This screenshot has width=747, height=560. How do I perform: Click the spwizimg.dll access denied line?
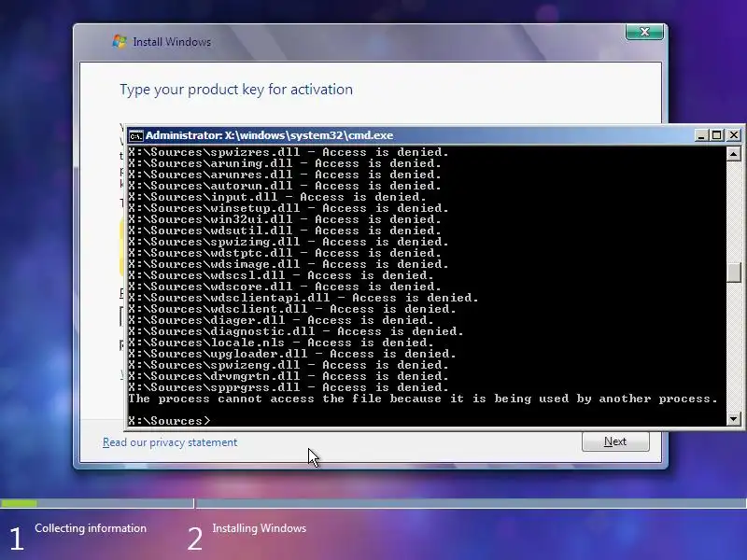(x=289, y=242)
